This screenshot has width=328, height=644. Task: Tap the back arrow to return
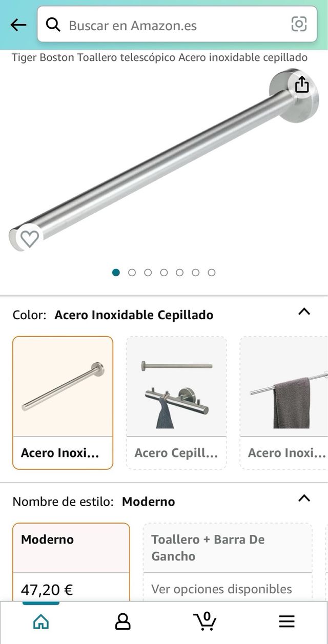coord(17,25)
